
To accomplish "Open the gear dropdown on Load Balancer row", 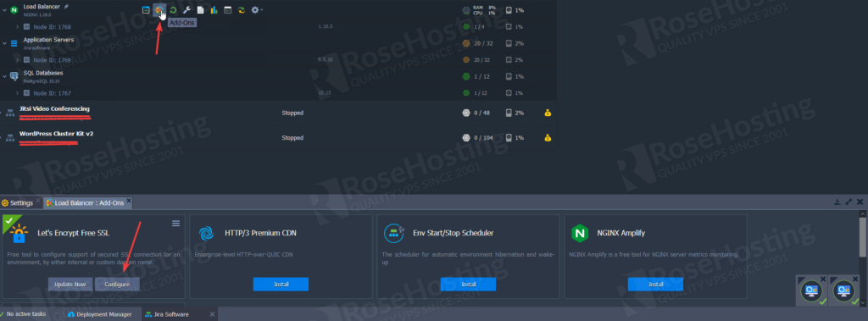I will pos(257,10).
